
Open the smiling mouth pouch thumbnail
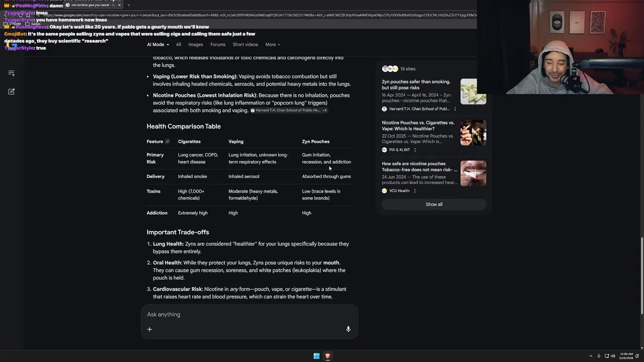pos(473,173)
